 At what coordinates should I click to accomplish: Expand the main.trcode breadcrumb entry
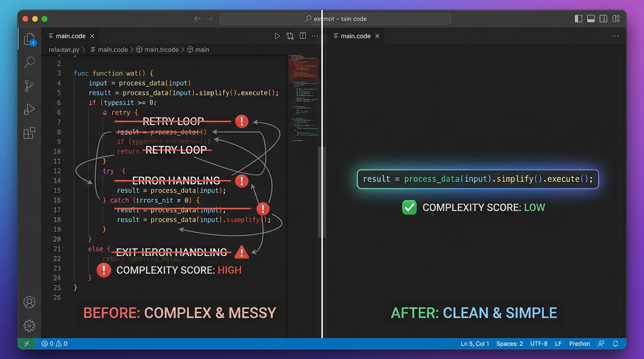(x=161, y=49)
